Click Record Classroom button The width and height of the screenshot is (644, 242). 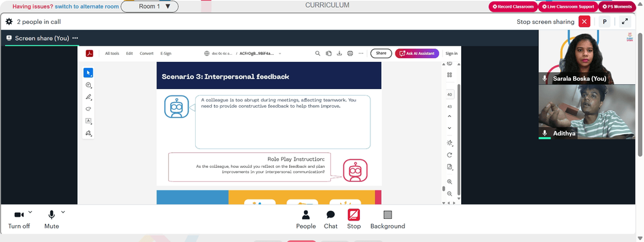coord(513,6)
